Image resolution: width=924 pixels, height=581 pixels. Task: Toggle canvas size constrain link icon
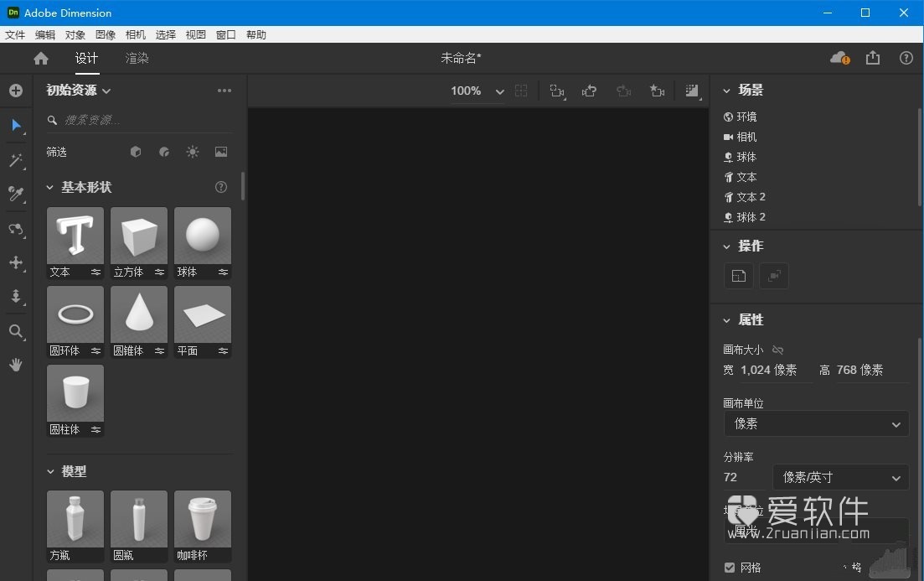[778, 350]
